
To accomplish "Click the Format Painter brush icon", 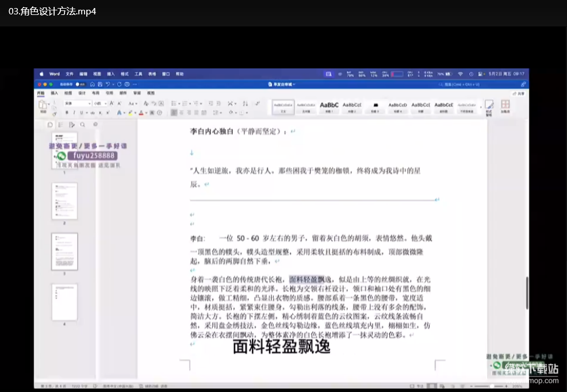I will pos(54,114).
